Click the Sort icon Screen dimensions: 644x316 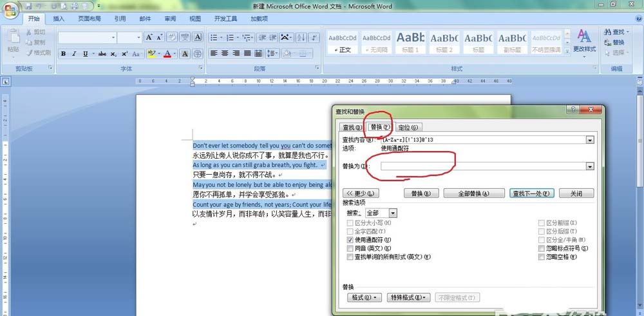coord(301,38)
